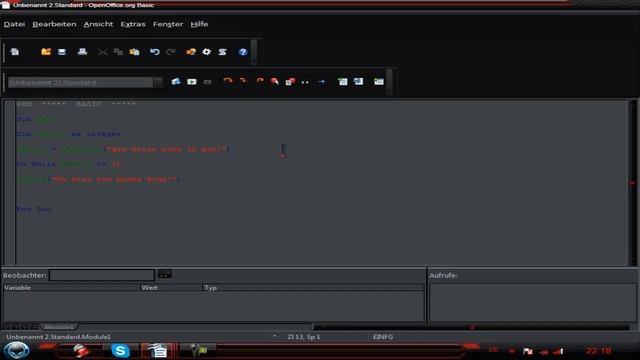This screenshot has height=360, width=640.
Task: Click the editor vertical scrollbar
Action: pyautogui.click(x=633, y=182)
